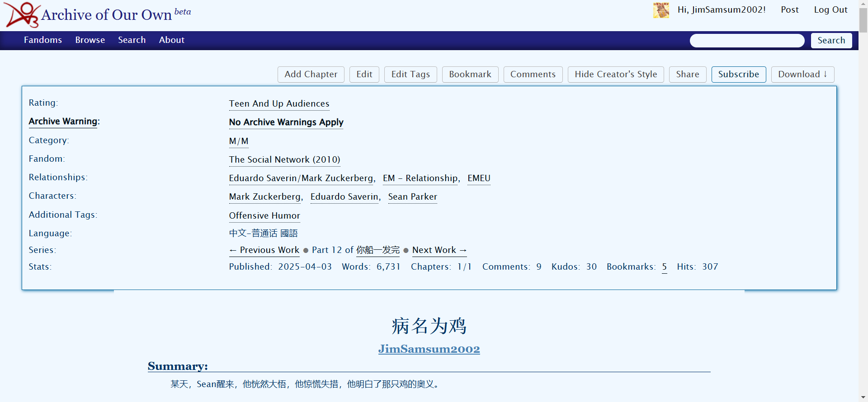The height and width of the screenshot is (402, 868).
Task: Open the EMEU relationship tag
Action: click(x=479, y=178)
